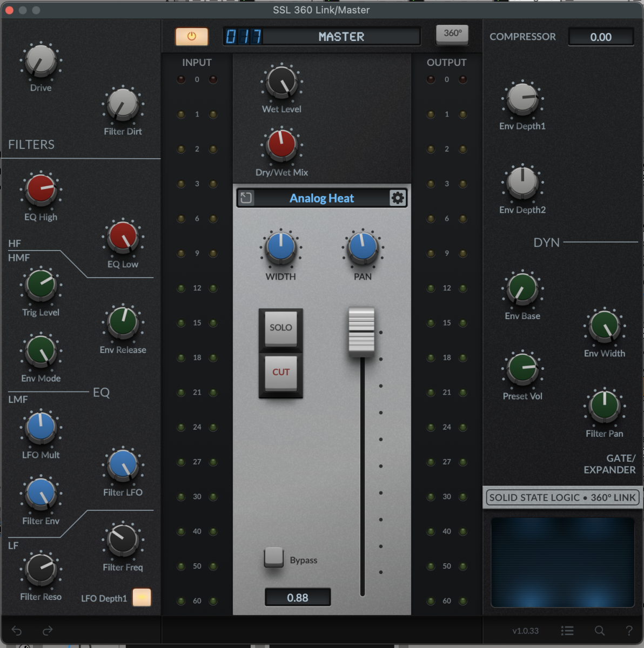Click the Env Depth2 knob
Viewport: 644px width, 648px height.
[x=522, y=183]
